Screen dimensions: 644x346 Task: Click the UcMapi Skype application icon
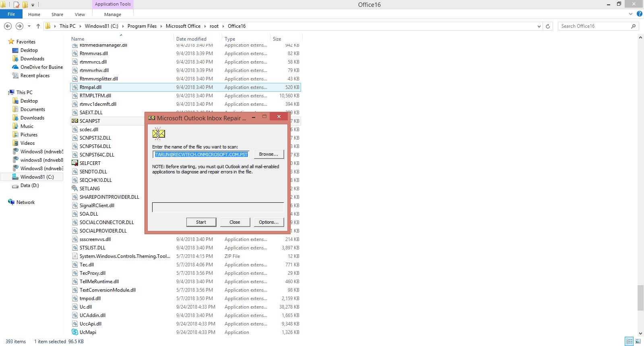click(74, 332)
